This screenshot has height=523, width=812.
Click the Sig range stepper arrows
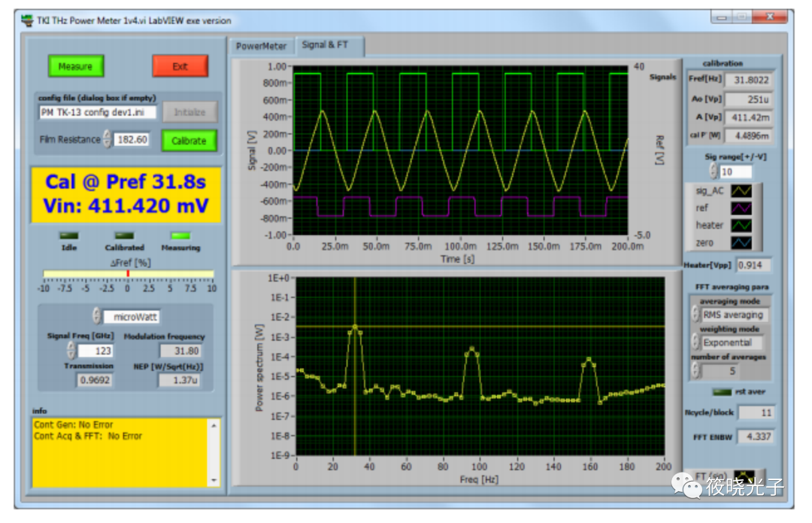tap(714, 171)
